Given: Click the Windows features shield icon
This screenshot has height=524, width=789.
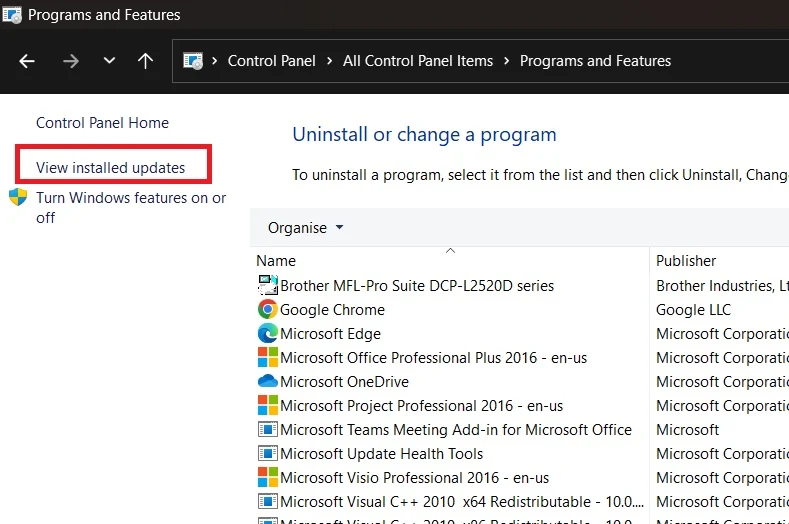Looking at the screenshot, I should pos(19,198).
